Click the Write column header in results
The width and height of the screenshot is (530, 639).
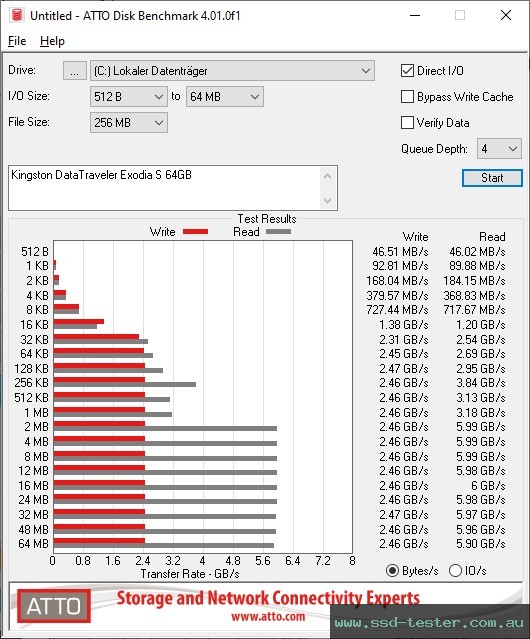coord(416,237)
